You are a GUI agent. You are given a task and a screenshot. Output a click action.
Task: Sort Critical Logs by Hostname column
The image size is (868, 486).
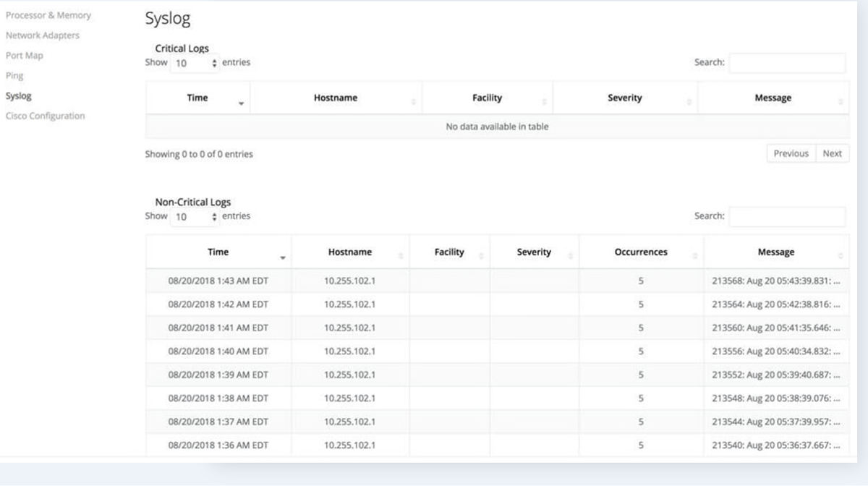pyautogui.click(x=336, y=98)
